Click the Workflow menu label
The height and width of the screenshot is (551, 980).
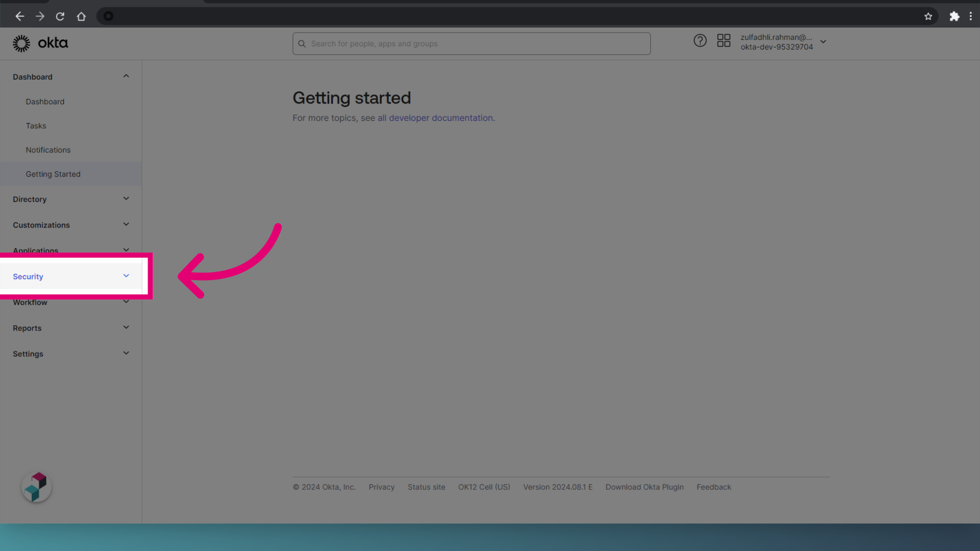(x=30, y=303)
